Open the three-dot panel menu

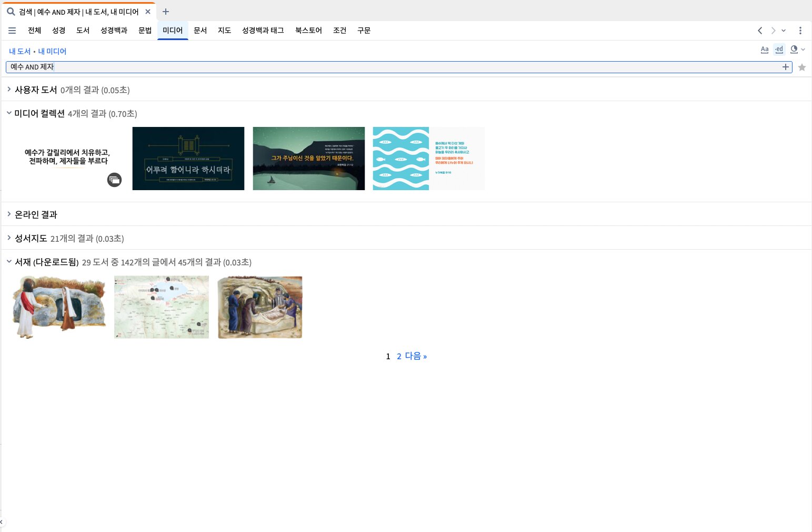pos(800,31)
